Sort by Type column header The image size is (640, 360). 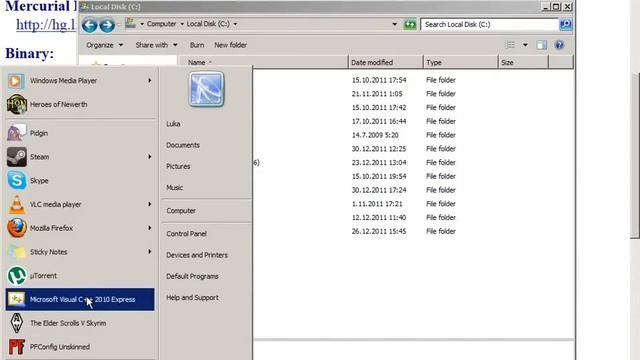461,62
